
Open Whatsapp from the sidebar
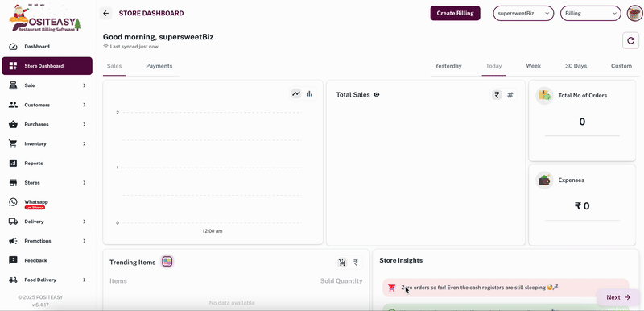point(47,202)
